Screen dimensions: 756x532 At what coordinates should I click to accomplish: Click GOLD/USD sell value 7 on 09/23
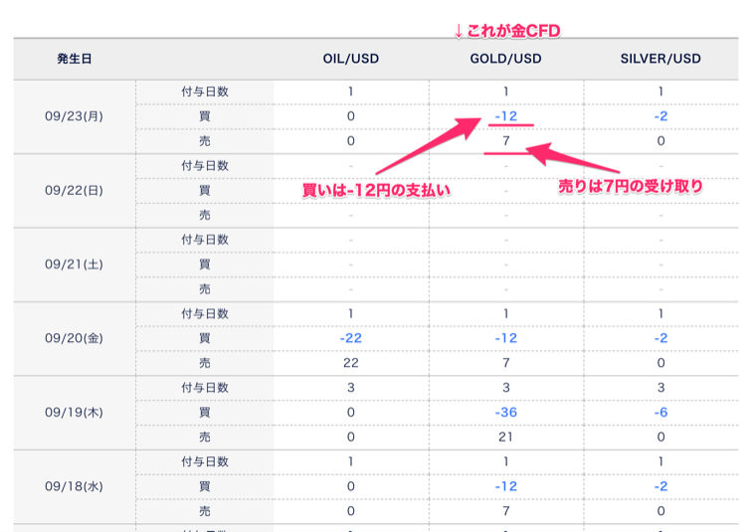(505, 141)
